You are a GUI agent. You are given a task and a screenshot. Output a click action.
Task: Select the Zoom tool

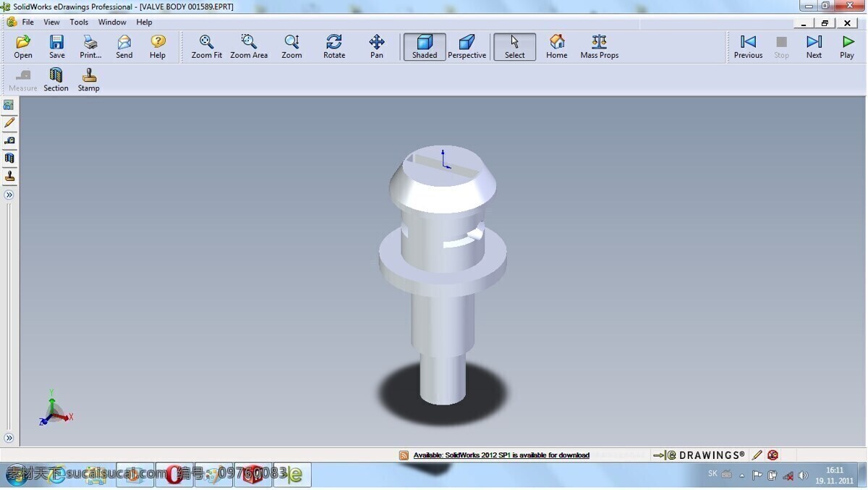point(292,46)
